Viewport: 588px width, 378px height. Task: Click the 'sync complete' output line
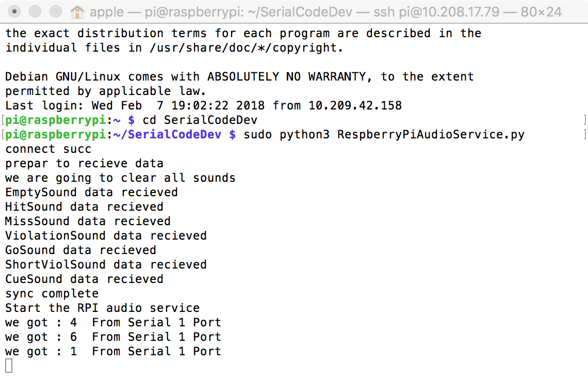click(52, 294)
